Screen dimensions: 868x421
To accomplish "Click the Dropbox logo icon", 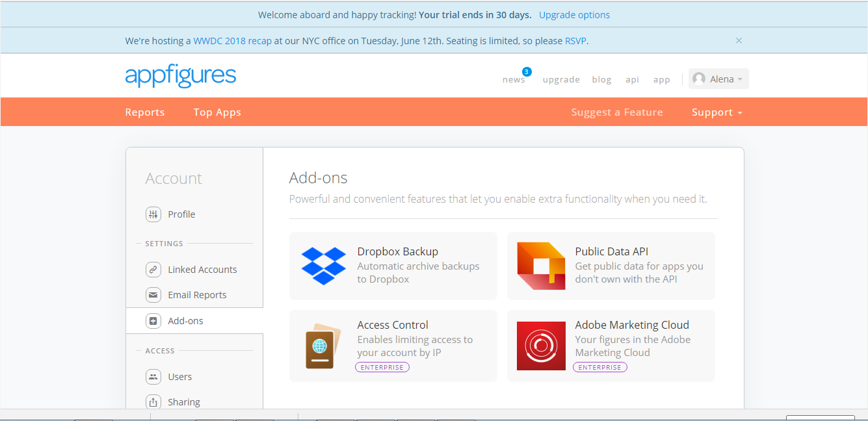I will pyautogui.click(x=324, y=266).
